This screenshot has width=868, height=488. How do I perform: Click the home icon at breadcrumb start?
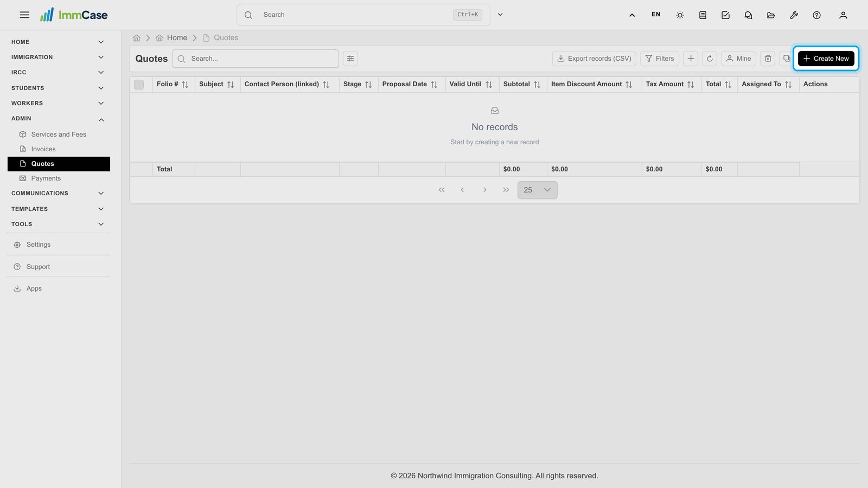(x=137, y=38)
